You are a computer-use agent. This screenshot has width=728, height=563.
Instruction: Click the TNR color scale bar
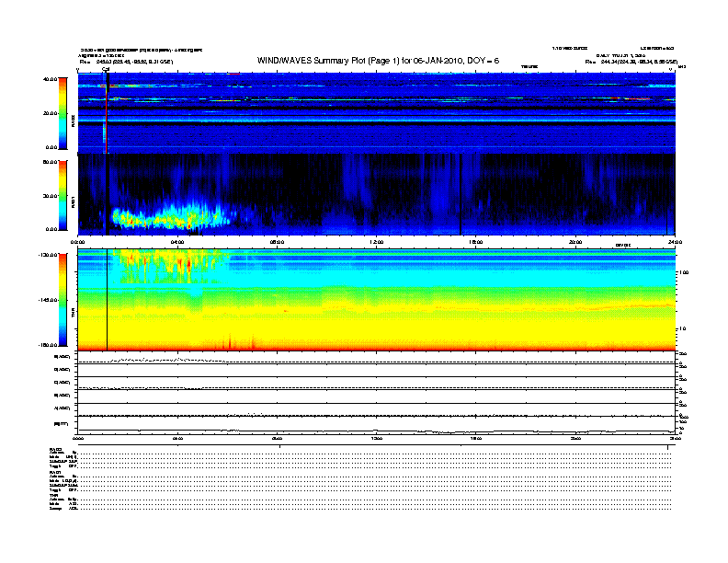click(x=63, y=300)
